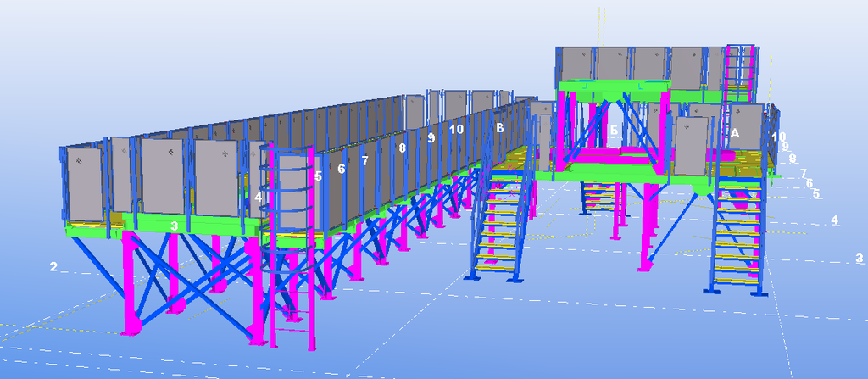Pick the roof ladder on the upper platform

click(x=741, y=66)
